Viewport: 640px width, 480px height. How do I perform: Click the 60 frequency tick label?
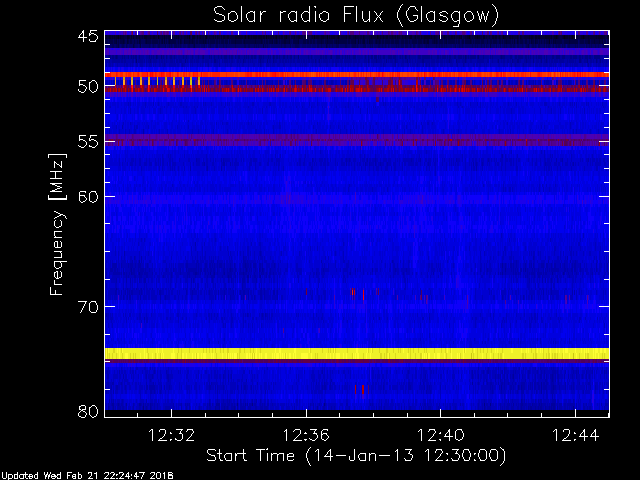(88, 196)
